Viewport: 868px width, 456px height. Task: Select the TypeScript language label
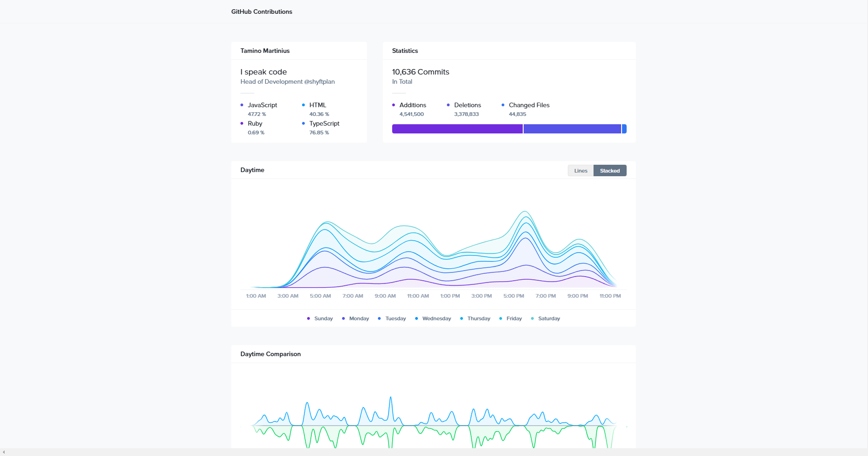point(325,123)
